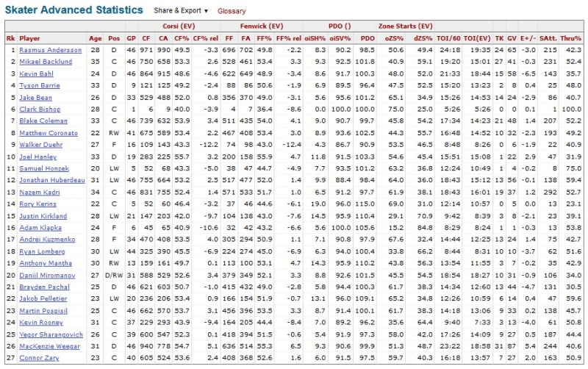This screenshot has width=588, height=369.
Task: Sort table by the PDO column header
Action: (367, 38)
